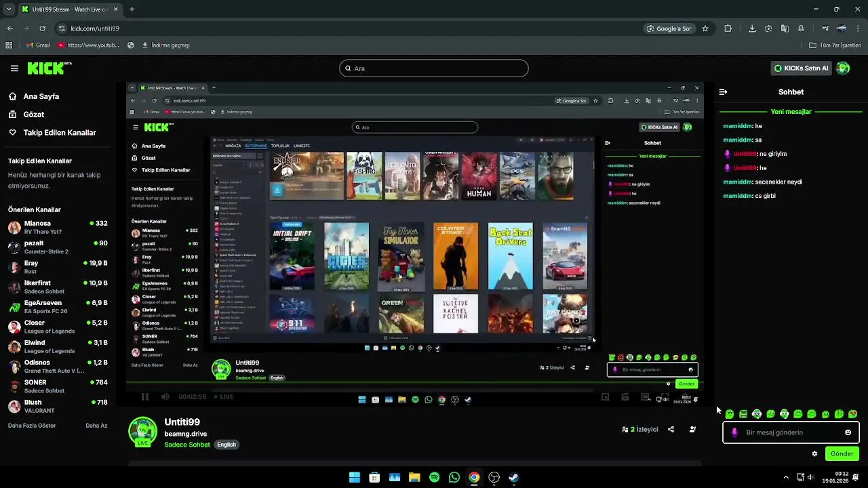Toggle theater mode on the player
This screenshot has width=868, height=488.
645,396
